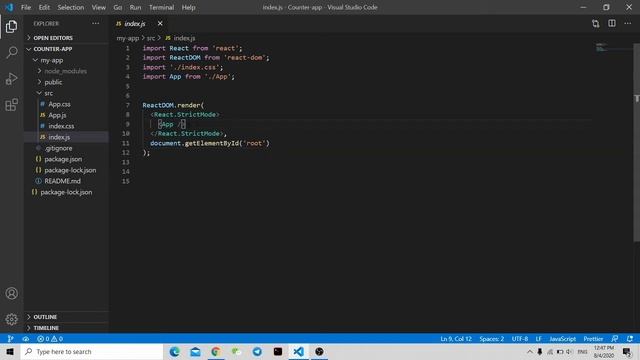640x360 pixels.
Task: Change indentation via Spaces: 2
Action: [491, 339]
